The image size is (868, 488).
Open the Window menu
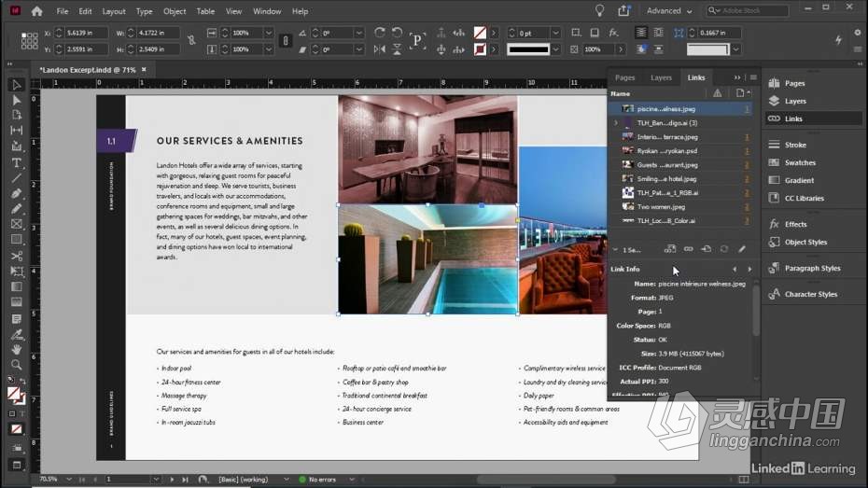267,11
